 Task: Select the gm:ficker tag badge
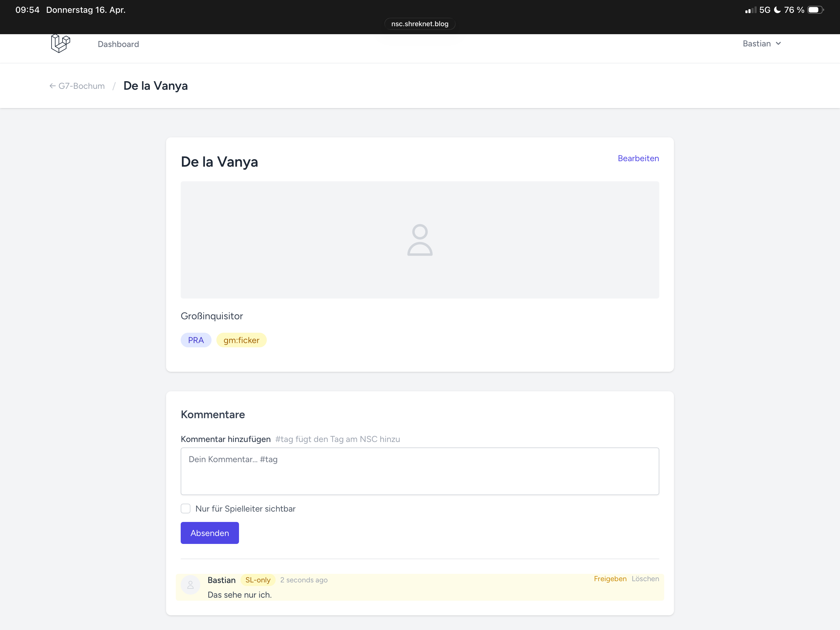coord(241,340)
